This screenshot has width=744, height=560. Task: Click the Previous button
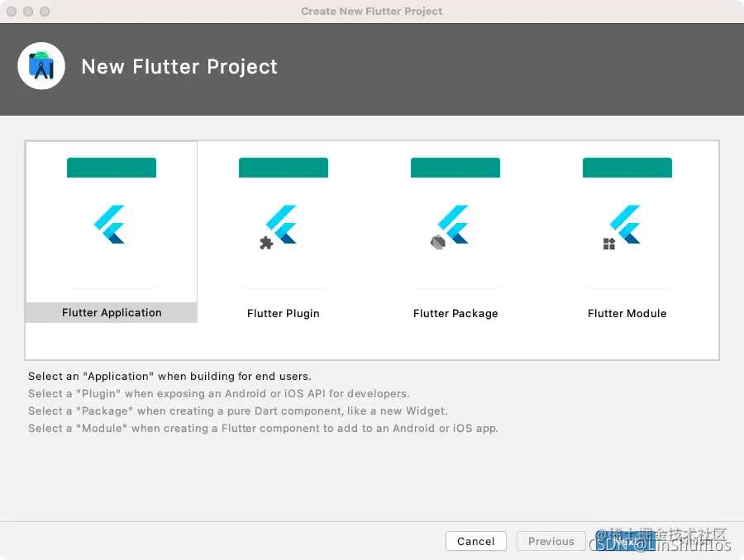tap(551, 541)
